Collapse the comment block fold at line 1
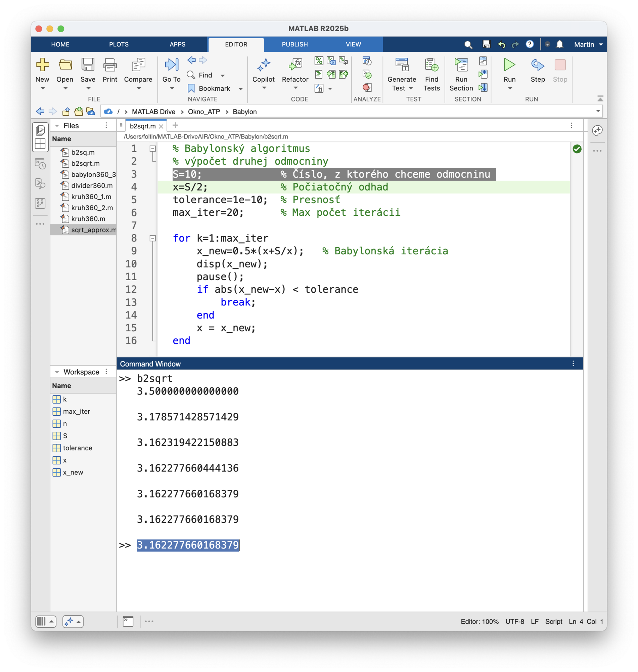 pyautogui.click(x=153, y=149)
